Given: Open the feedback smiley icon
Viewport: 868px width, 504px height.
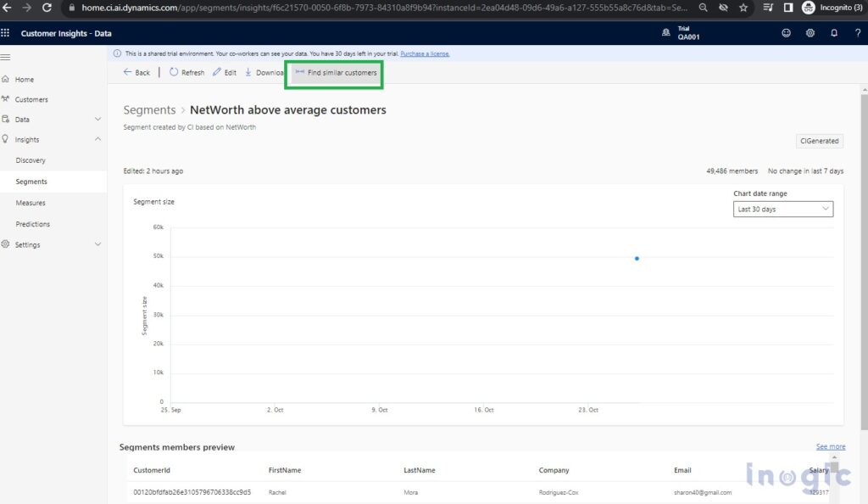Looking at the screenshot, I should coord(786,32).
